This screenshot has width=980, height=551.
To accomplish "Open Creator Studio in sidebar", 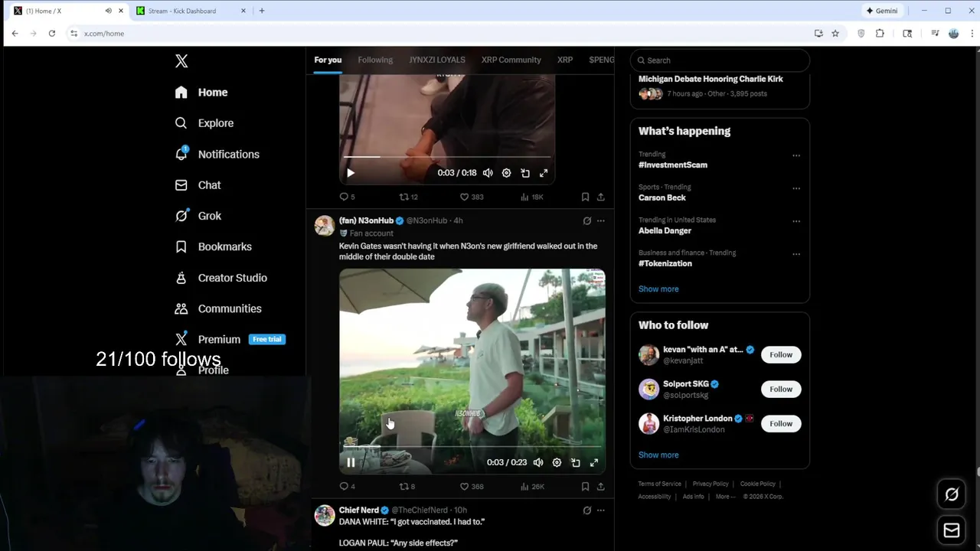I will tap(220, 278).
